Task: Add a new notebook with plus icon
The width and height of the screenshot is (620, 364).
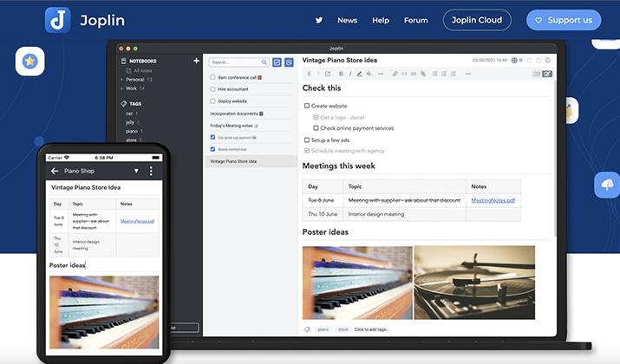Action: coord(196,62)
